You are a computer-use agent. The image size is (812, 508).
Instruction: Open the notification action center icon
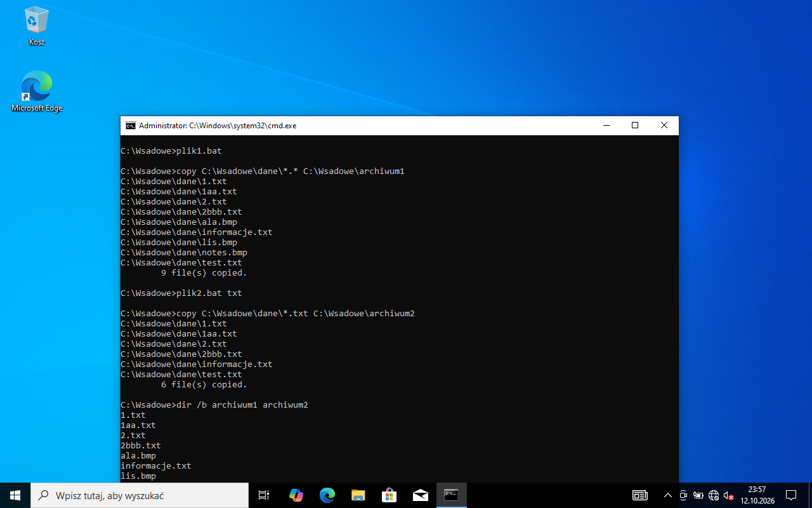791,495
